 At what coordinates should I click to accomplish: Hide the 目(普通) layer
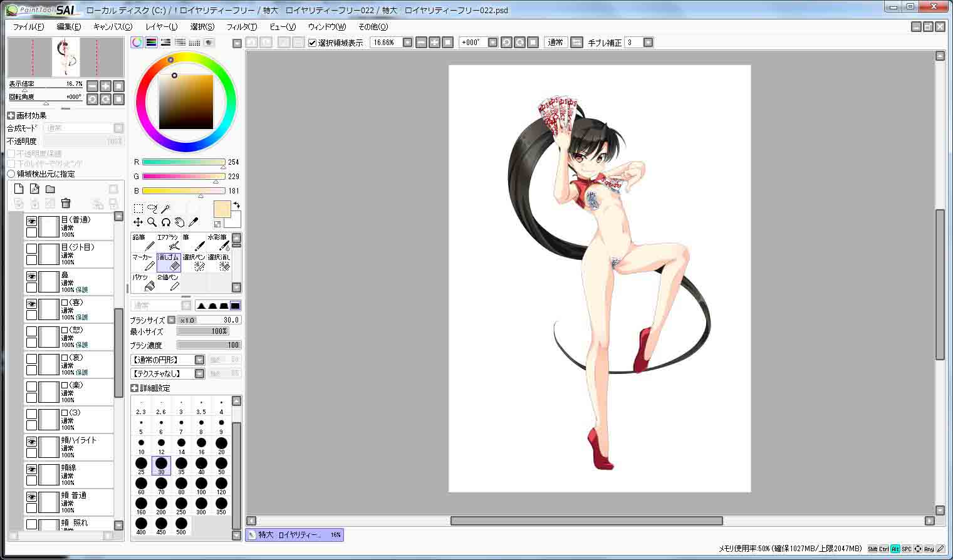[31, 221]
